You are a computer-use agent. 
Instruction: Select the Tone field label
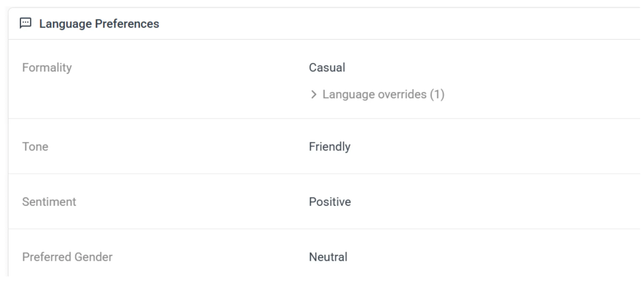(x=35, y=147)
